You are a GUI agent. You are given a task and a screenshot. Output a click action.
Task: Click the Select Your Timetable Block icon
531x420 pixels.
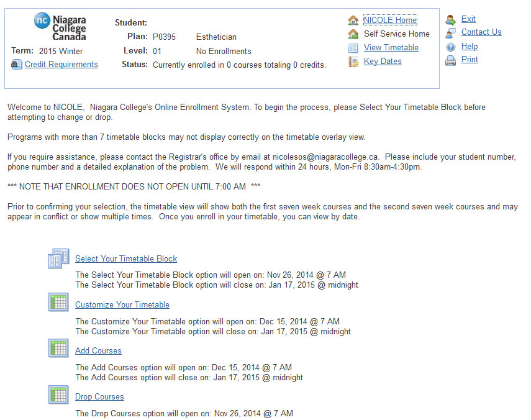coord(58,258)
